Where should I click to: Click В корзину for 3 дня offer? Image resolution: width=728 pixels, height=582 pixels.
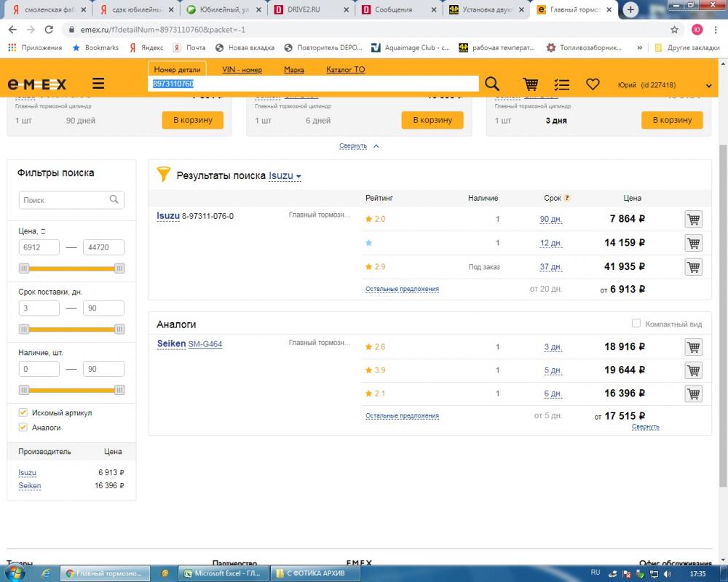tap(672, 120)
